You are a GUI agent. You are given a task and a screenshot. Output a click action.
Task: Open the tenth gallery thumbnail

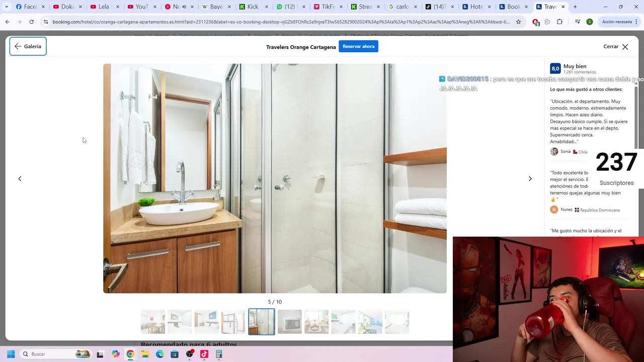coord(397,322)
